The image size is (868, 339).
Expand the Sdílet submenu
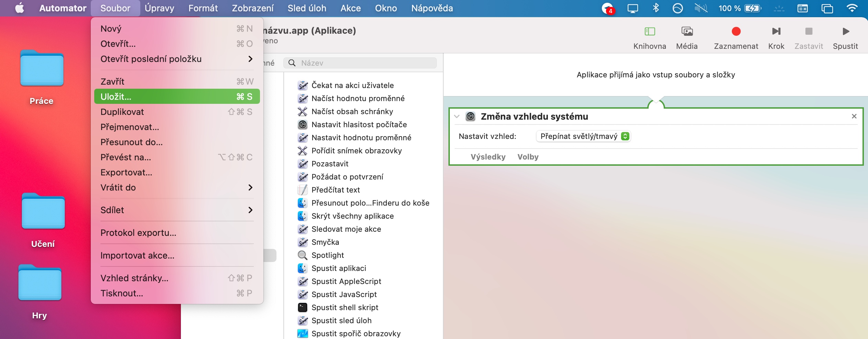point(250,210)
